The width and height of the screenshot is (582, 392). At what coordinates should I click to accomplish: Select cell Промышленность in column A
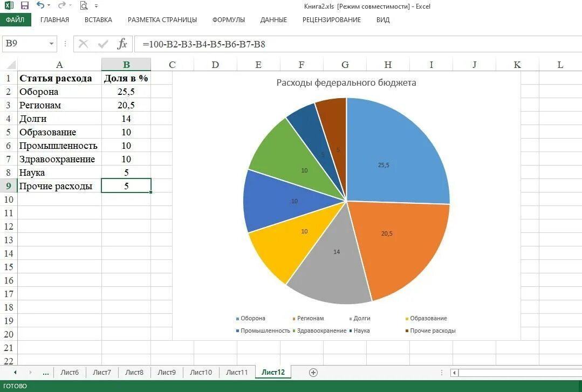click(59, 146)
